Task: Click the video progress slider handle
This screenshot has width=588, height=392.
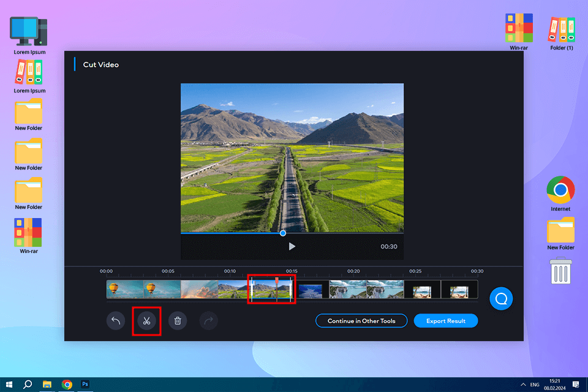Action: coord(283,233)
